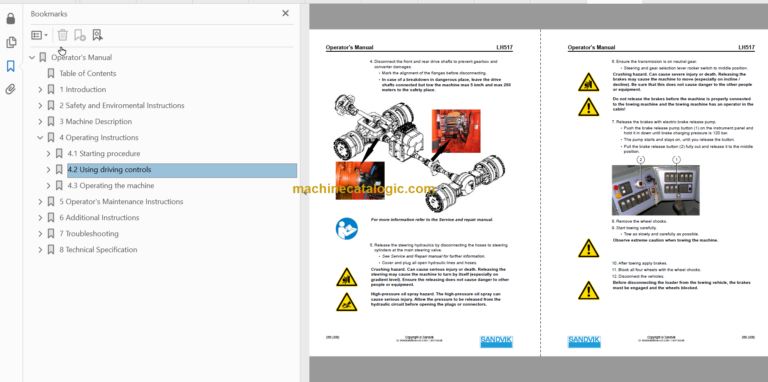The height and width of the screenshot is (382, 768).
Task: Jump to 1 Introduction bookmark
Action: coord(83,90)
